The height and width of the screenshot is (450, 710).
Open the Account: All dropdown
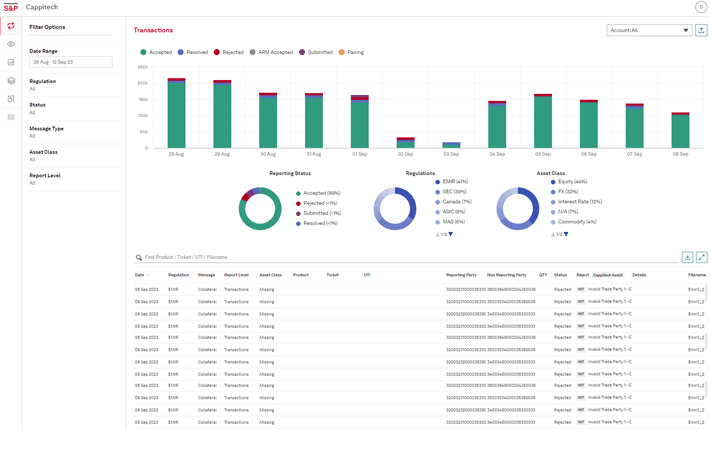point(649,30)
